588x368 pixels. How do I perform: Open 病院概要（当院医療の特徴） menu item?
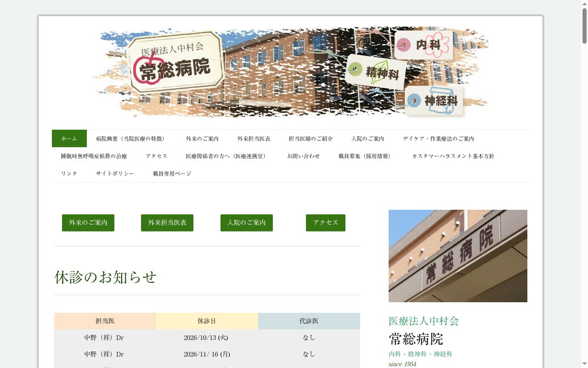pyautogui.click(x=132, y=138)
